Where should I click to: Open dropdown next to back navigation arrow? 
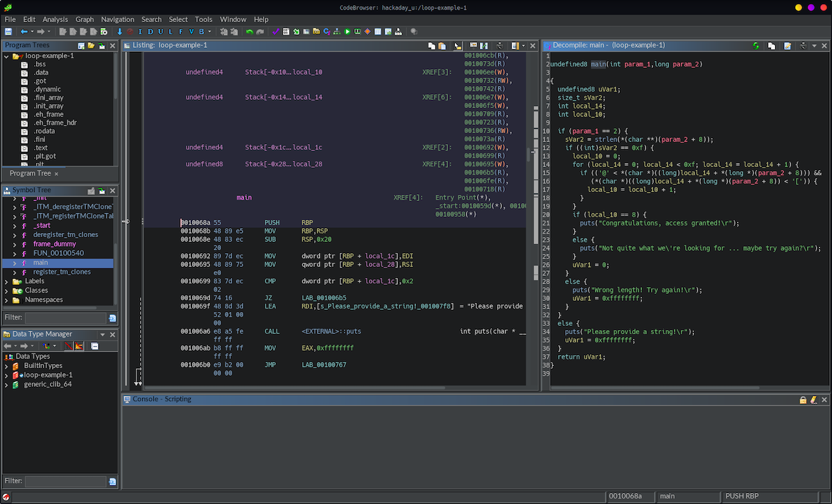pos(32,32)
